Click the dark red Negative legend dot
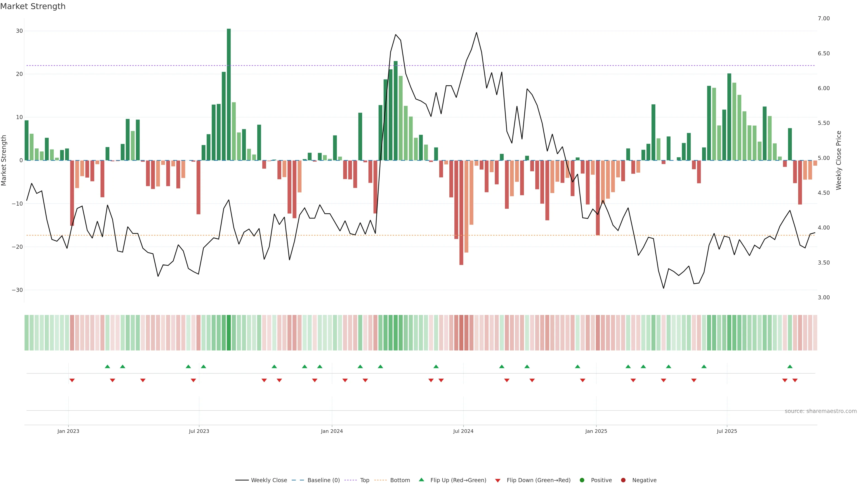Screen dimensions: 868x488 [x=623, y=480]
